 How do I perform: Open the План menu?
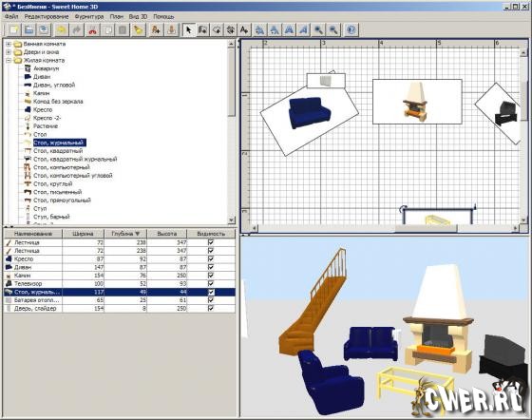[116, 16]
